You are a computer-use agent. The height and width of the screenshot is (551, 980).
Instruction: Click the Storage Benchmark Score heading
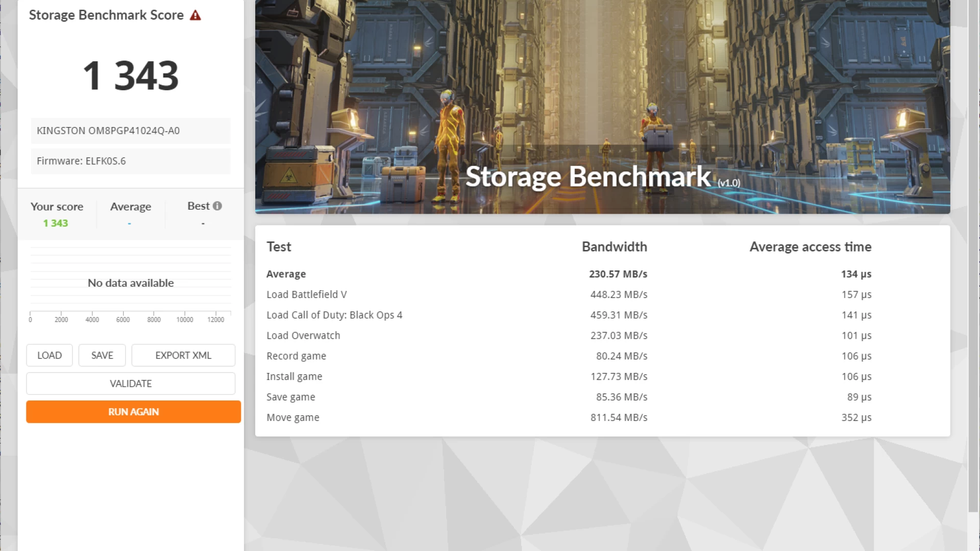[x=106, y=15]
